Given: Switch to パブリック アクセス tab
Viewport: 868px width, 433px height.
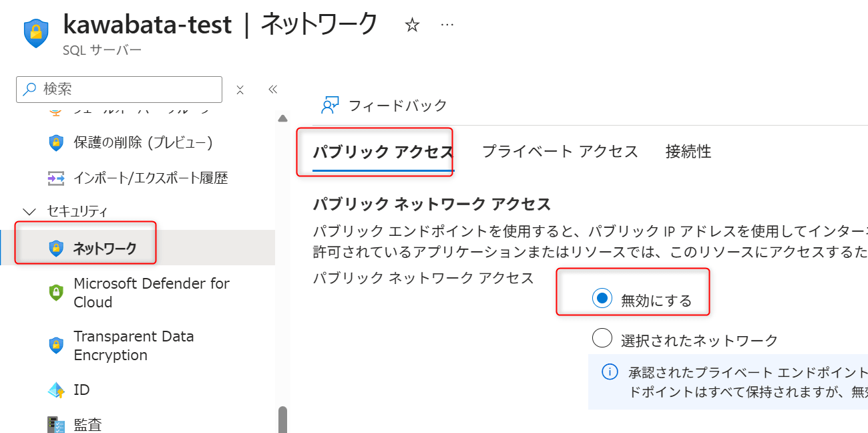Looking at the screenshot, I should tap(383, 152).
